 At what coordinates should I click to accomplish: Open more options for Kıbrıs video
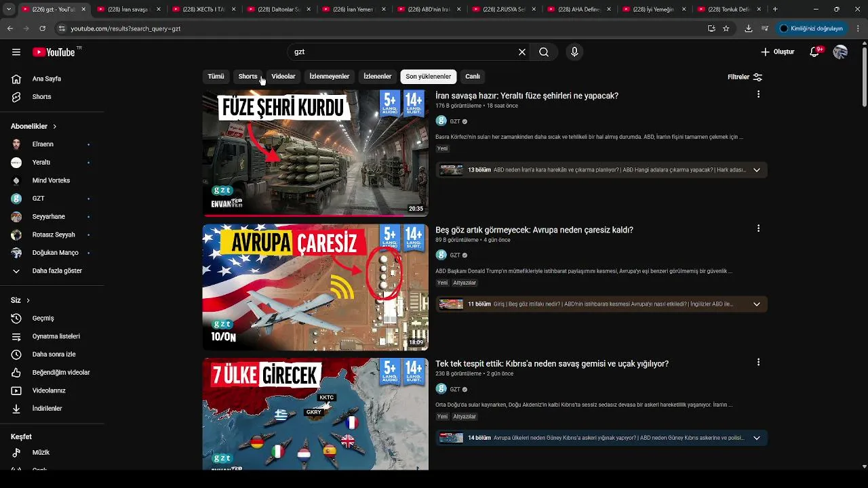[x=758, y=363]
